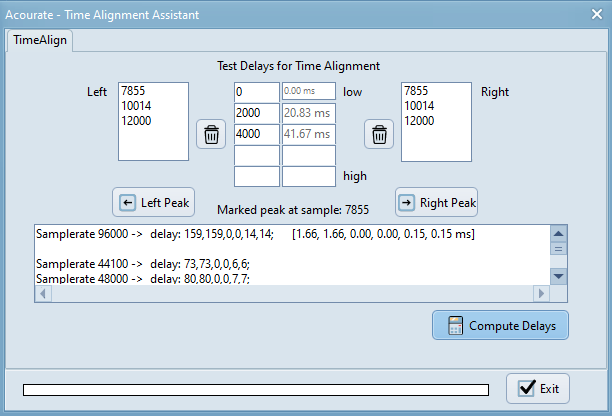Select 12000 in the Left list
The width and height of the screenshot is (612, 416).
pyautogui.click(x=139, y=120)
